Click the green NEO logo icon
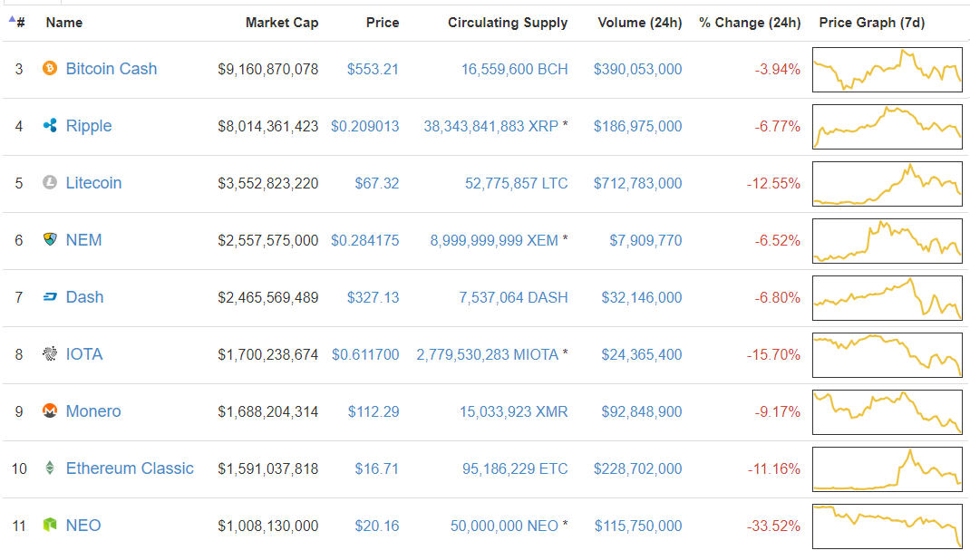970x560 pixels. 50,526
